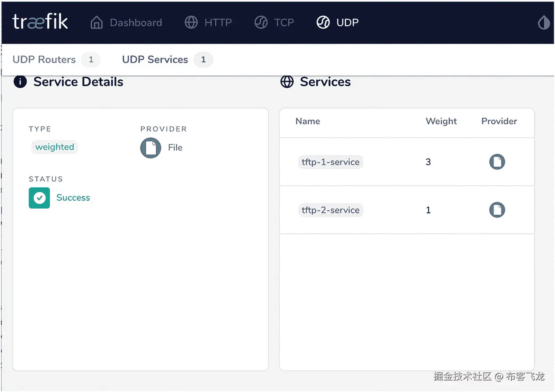Click the HTTP globe icon
This screenshot has width=555, height=392.
[x=191, y=23]
